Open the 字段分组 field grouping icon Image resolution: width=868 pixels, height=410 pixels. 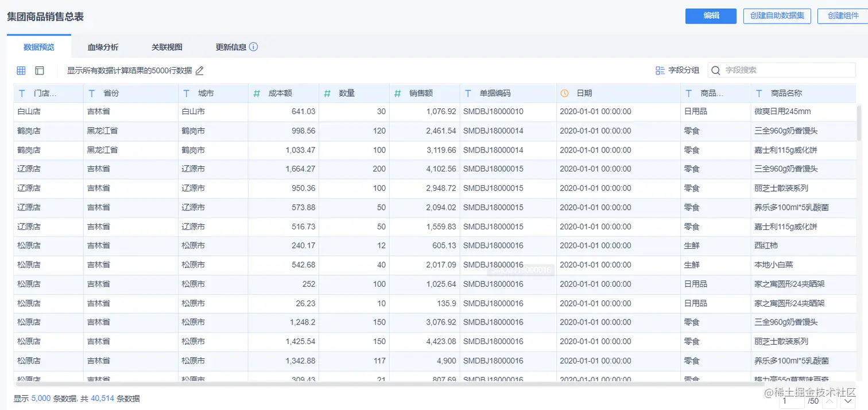[x=661, y=70]
